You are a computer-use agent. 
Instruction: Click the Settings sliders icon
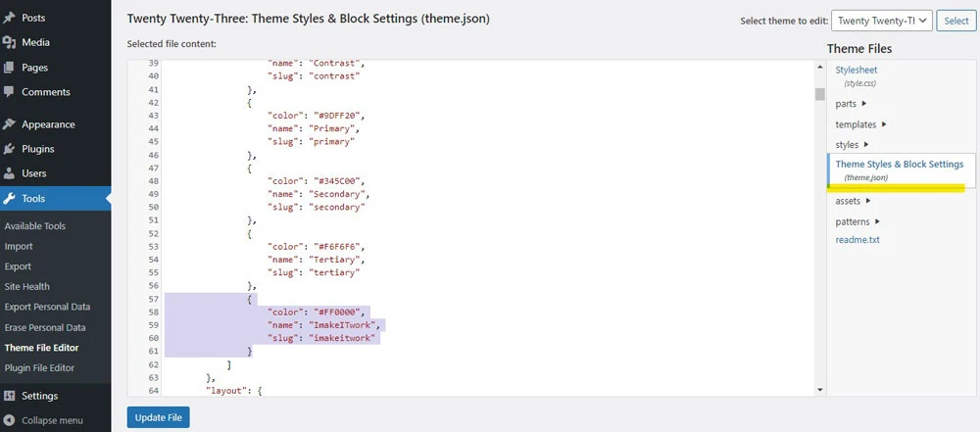pyautogui.click(x=9, y=396)
